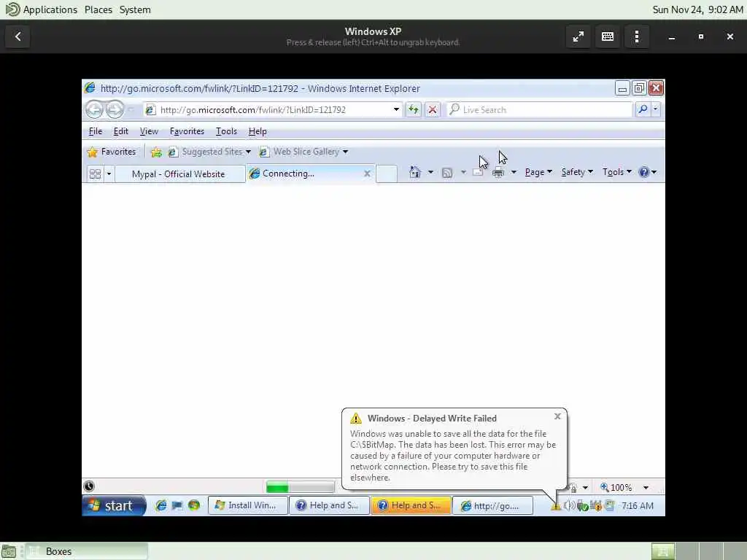Expand the address bar history dropdown
The width and height of the screenshot is (747, 560).
(396, 109)
